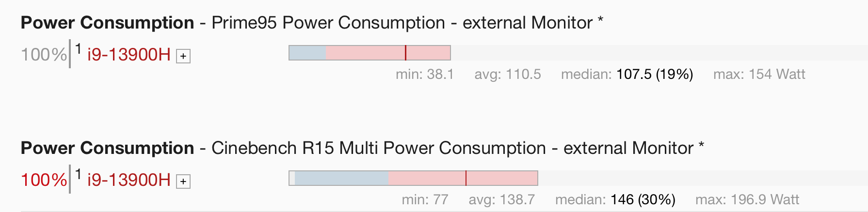
Task: Click the blue segment of the Prime95 bar
Action: click(x=307, y=53)
